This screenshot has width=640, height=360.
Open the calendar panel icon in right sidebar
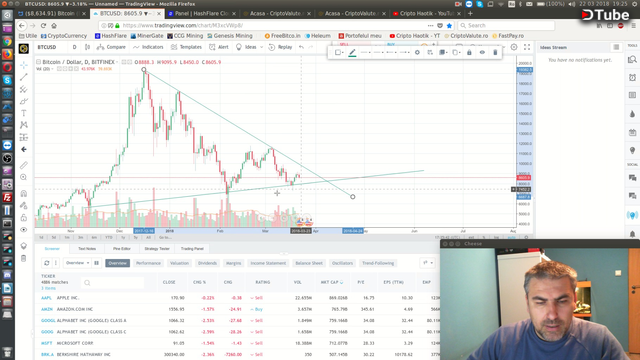(632, 132)
